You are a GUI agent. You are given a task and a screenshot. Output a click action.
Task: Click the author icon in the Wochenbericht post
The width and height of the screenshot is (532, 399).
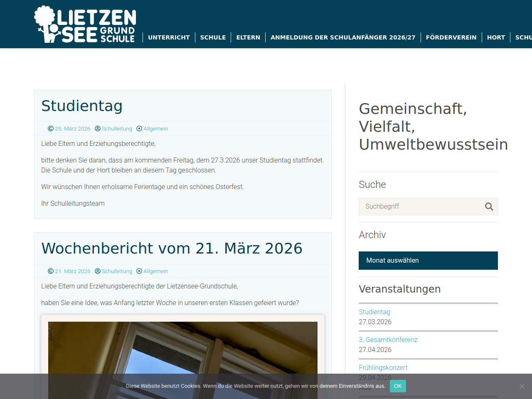pos(98,271)
